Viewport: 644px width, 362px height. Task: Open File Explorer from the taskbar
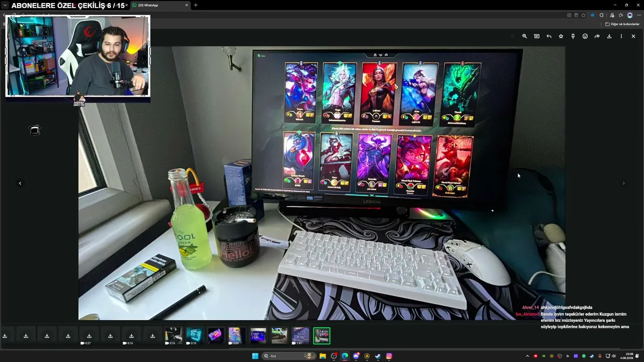click(x=323, y=356)
